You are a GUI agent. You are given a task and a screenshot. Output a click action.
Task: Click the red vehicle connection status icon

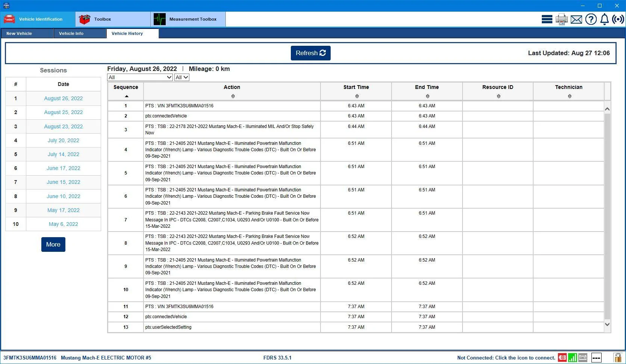[562, 358]
